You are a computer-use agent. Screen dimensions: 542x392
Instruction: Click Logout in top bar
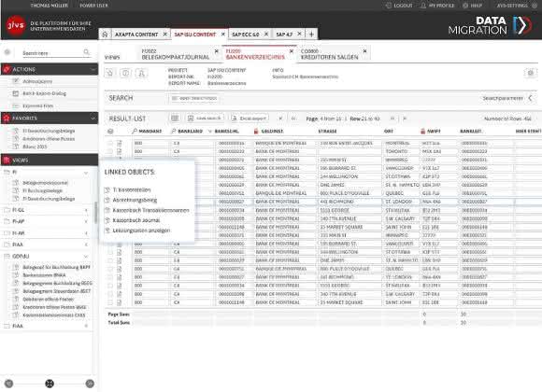tap(399, 6)
